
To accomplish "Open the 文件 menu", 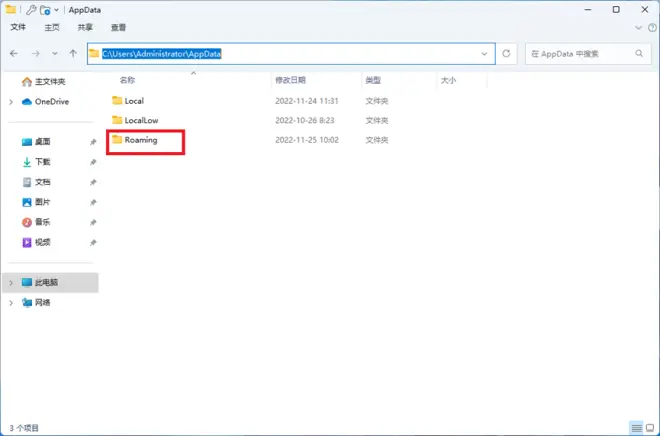I will pyautogui.click(x=18, y=27).
